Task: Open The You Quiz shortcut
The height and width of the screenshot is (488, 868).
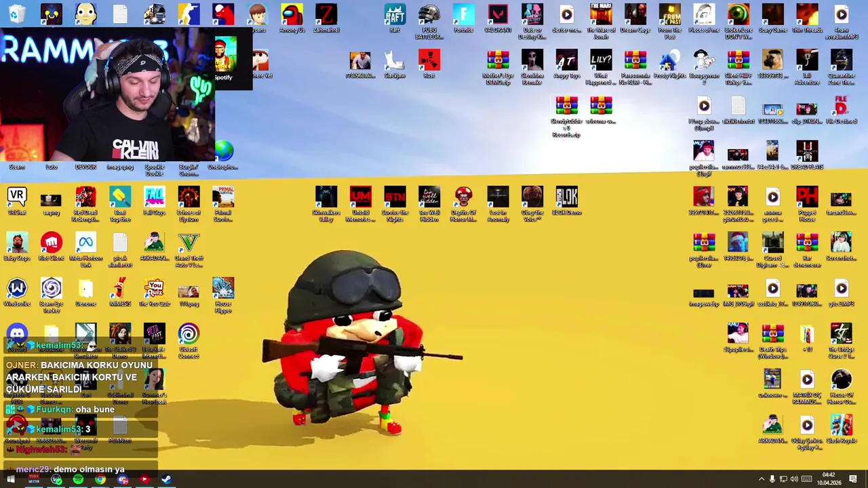Action: tap(155, 293)
